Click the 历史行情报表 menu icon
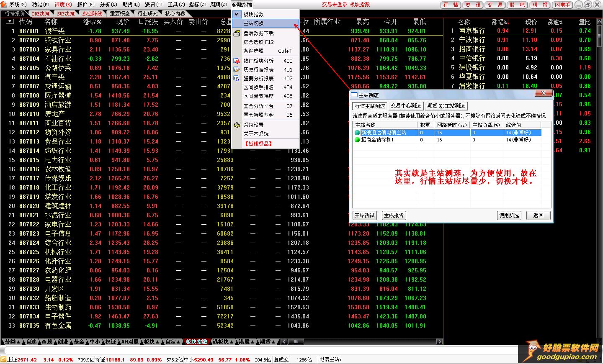603x364 pixels. (x=237, y=69)
